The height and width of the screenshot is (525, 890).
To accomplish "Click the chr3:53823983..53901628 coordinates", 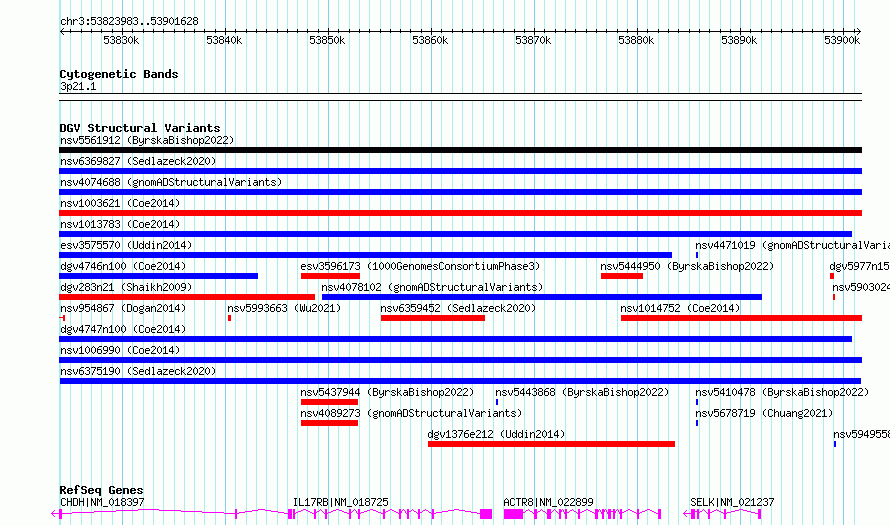I will point(129,21).
